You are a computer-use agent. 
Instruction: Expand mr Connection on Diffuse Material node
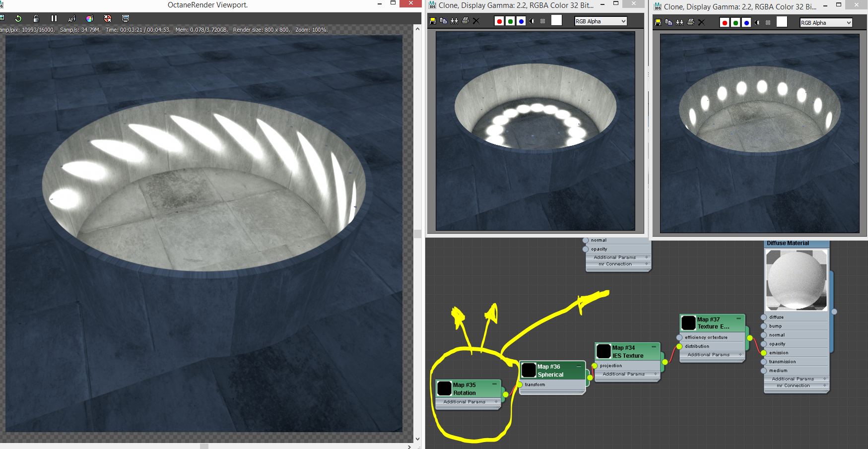pyautogui.click(x=797, y=385)
